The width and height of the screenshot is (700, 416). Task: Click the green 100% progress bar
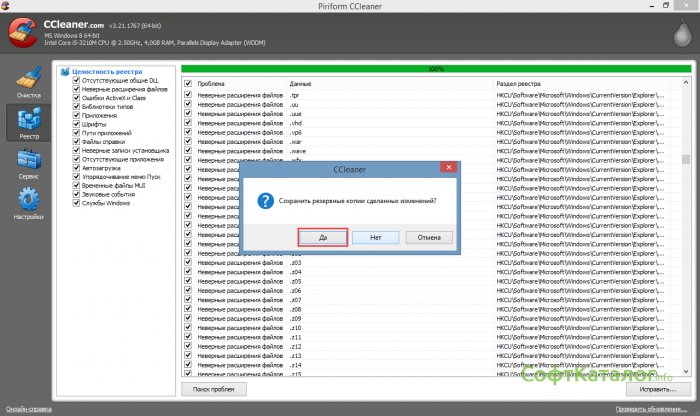[436, 69]
